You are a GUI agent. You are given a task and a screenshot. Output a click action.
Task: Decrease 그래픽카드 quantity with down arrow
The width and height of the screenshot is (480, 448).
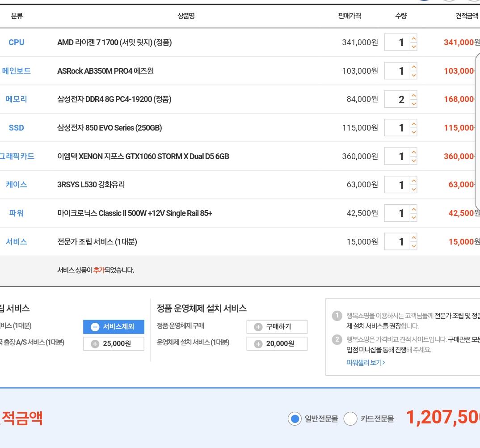coord(413,161)
